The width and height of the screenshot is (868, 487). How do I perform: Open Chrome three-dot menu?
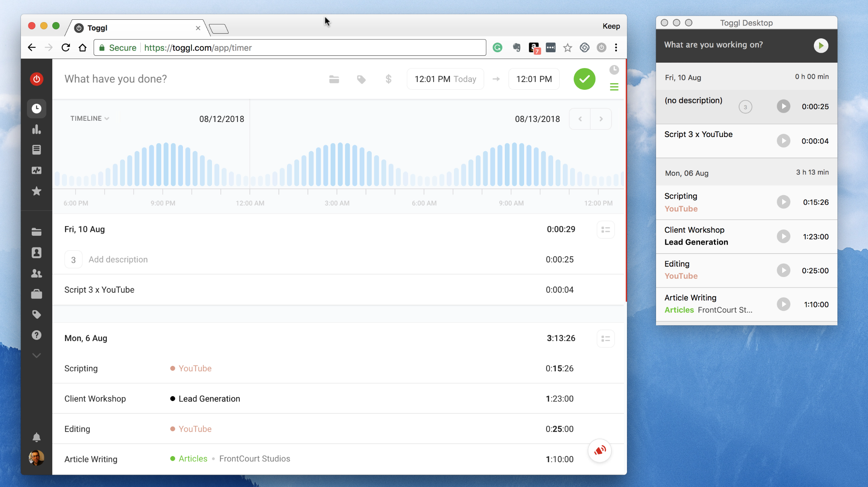click(x=616, y=48)
